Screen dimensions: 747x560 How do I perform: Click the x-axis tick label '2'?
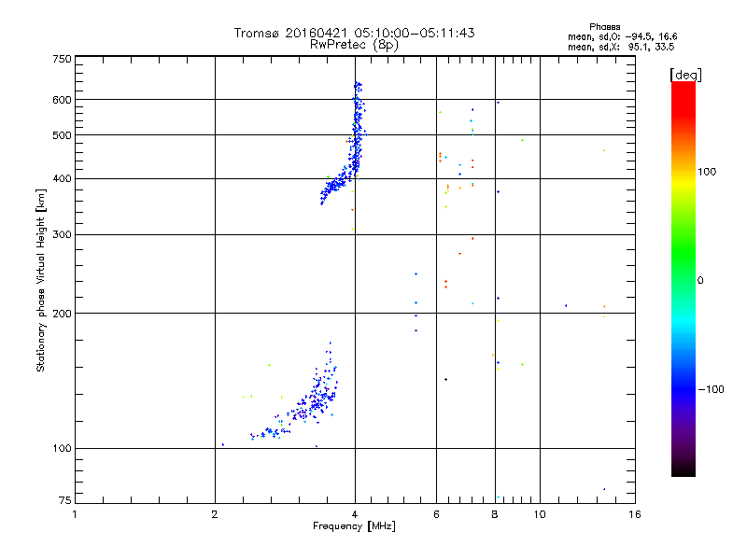(215, 514)
